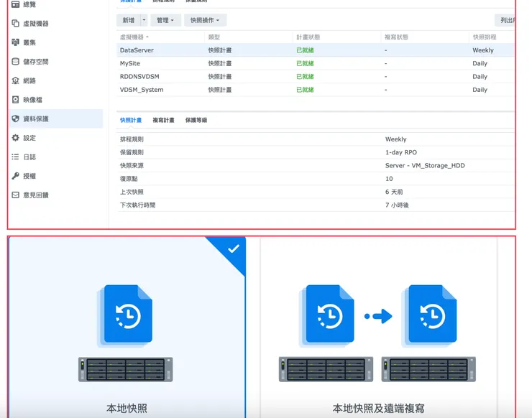Screen dimensions: 532x418
Task: Switch to the 複寫計畫 detail tab
Action: point(163,120)
